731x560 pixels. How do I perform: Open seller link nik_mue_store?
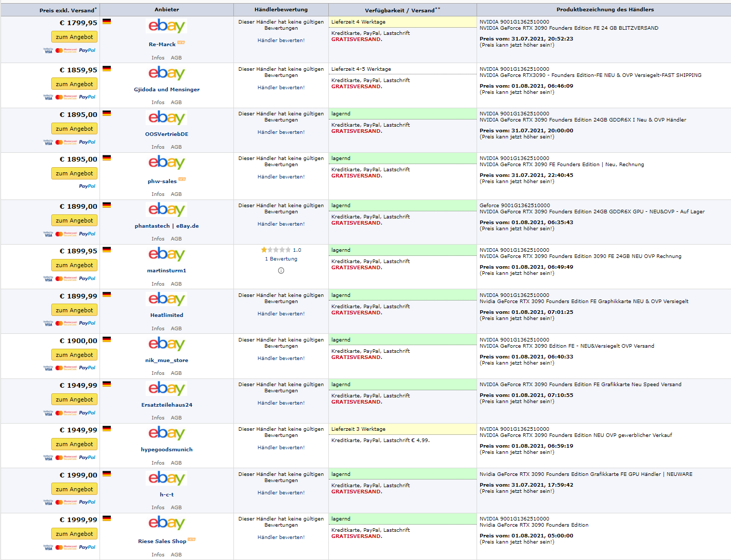coord(167,361)
